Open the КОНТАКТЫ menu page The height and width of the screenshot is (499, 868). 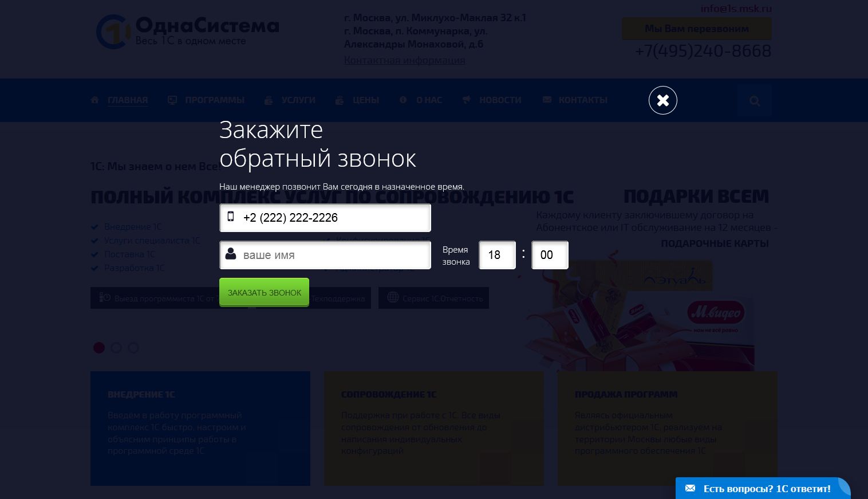pos(583,100)
